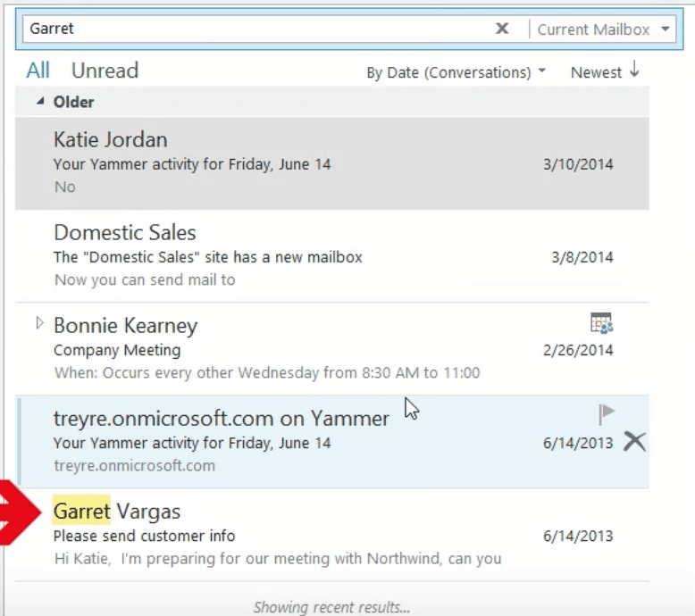Screen dimensions: 695x616
Task: Click the meeting calendar icon on Bonnie Kearney's email
Action: point(601,323)
